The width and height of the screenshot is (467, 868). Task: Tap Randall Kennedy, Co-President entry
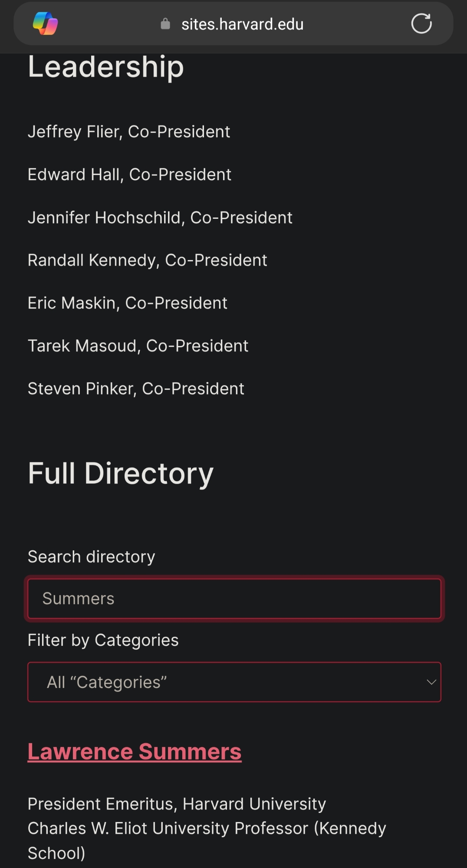[x=148, y=260]
